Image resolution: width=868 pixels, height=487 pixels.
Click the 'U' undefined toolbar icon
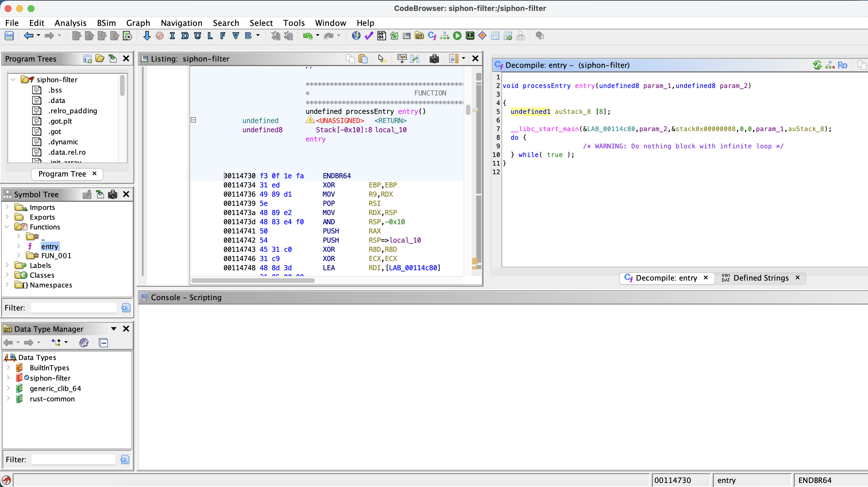coord(197,36)
